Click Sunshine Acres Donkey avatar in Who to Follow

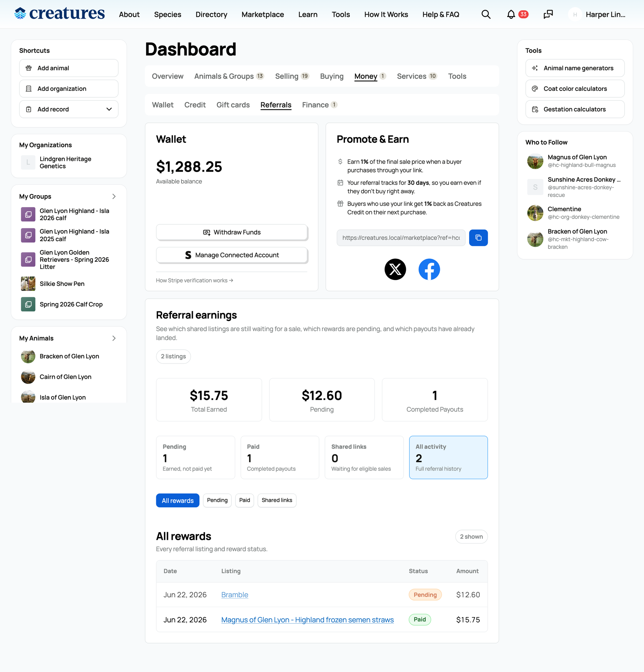[535, 187]
